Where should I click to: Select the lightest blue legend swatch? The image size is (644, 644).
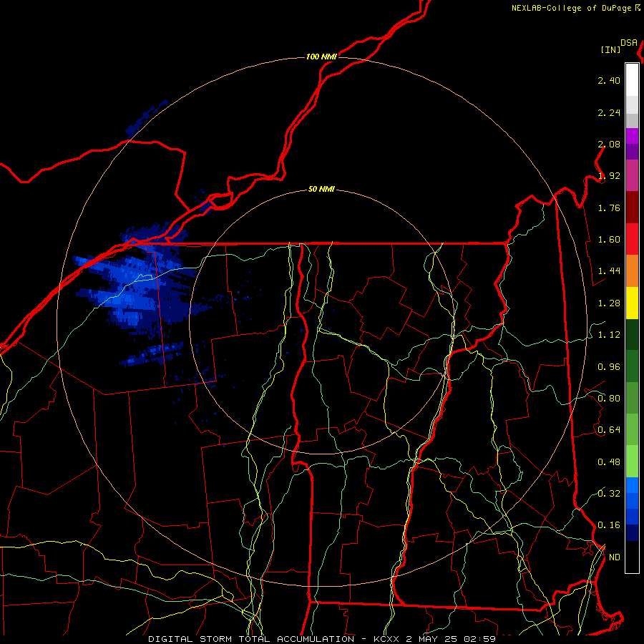(x=632, y=485)
